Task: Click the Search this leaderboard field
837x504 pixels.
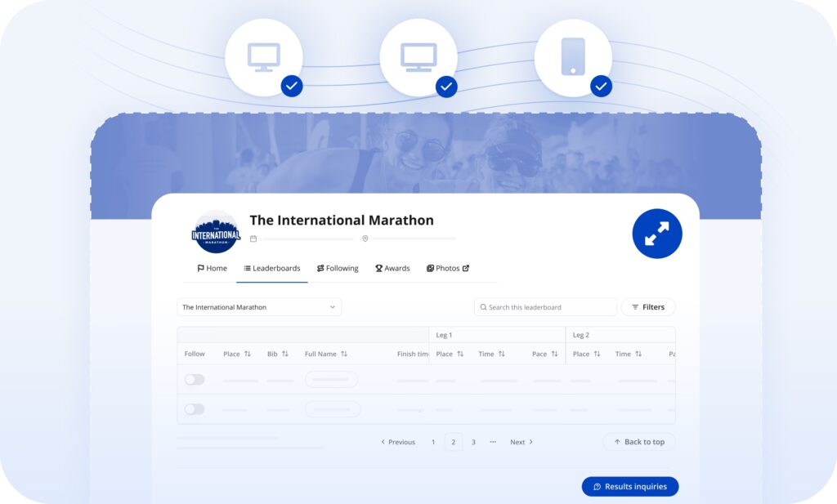Action: [545, 307]
